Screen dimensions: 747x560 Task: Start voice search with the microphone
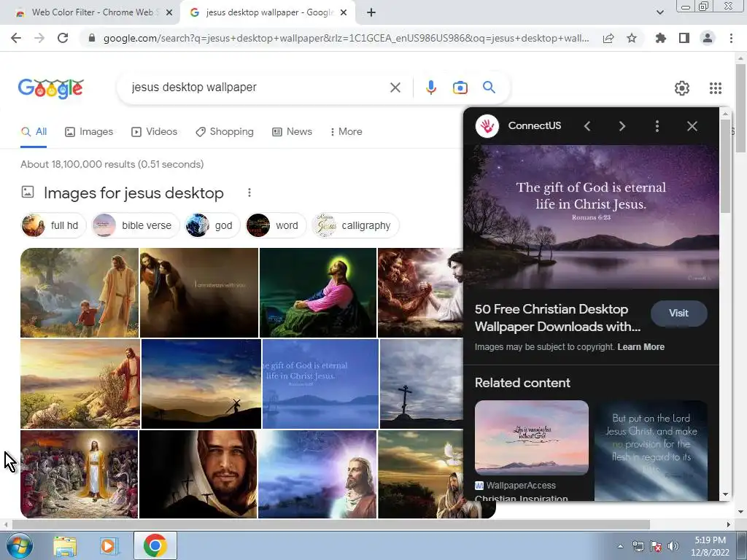click(x=430, y=87)
